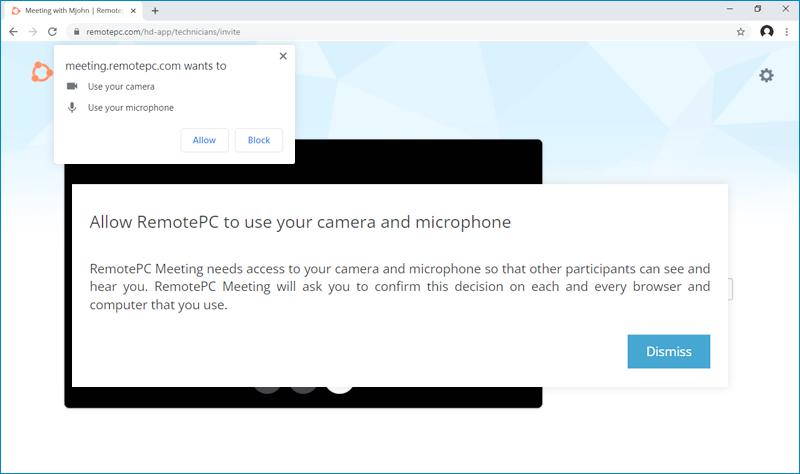
Task: Go back to previous page
Action: [14, 32]
